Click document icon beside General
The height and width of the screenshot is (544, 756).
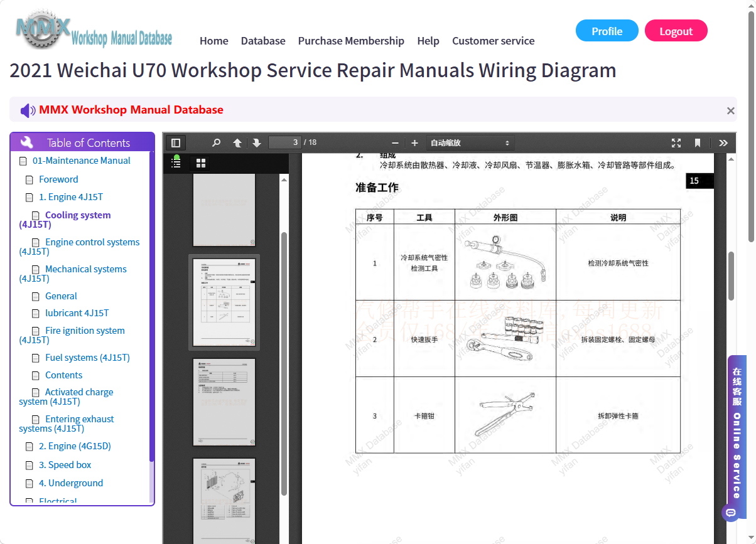click(35, 297)
